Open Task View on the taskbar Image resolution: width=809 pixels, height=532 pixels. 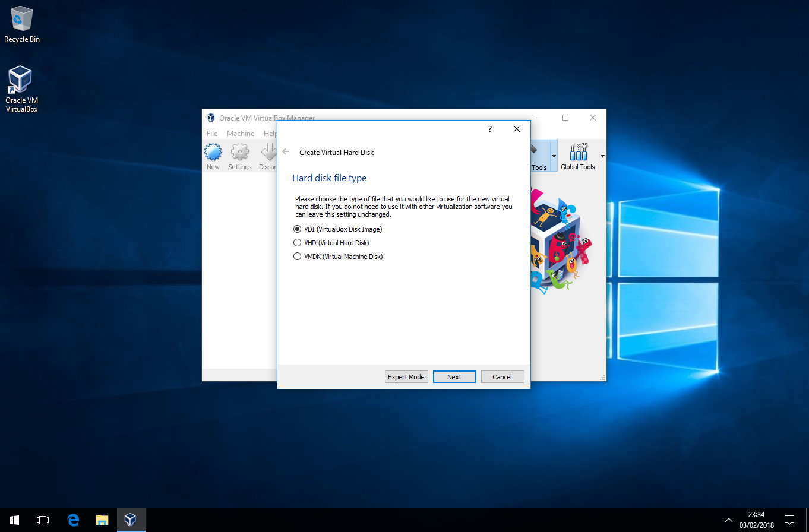pyautogui.click(x=43, y=520)
